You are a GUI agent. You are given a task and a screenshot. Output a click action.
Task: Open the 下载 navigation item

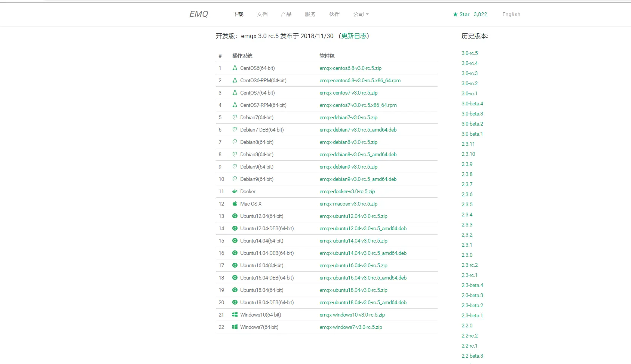click(238, 14)
